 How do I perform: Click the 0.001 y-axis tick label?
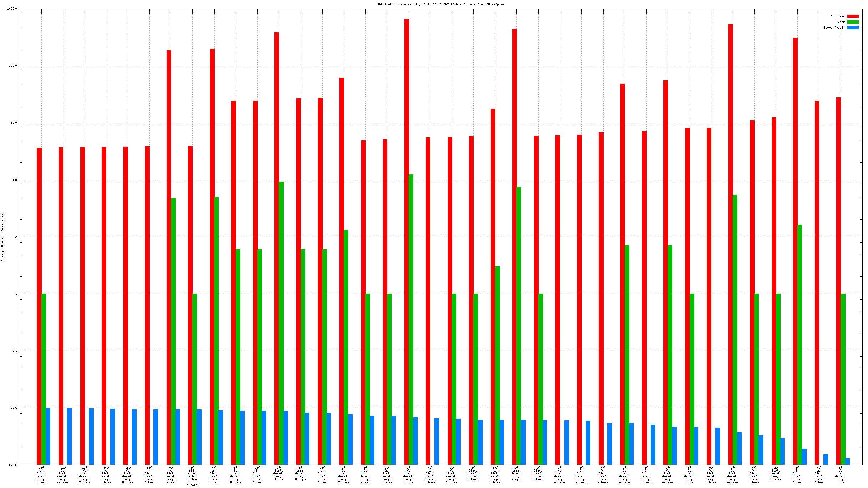[x=13, y=465]
